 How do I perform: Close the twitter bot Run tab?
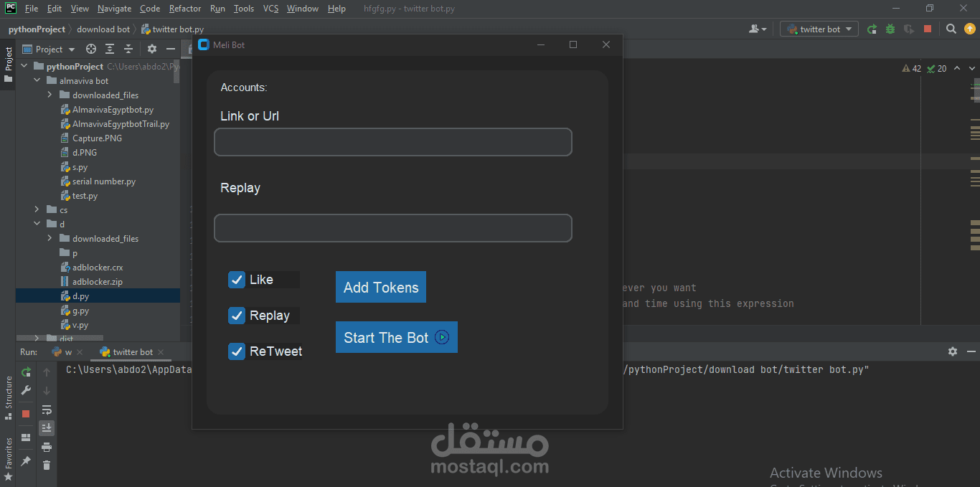click(x=161, y=352)
